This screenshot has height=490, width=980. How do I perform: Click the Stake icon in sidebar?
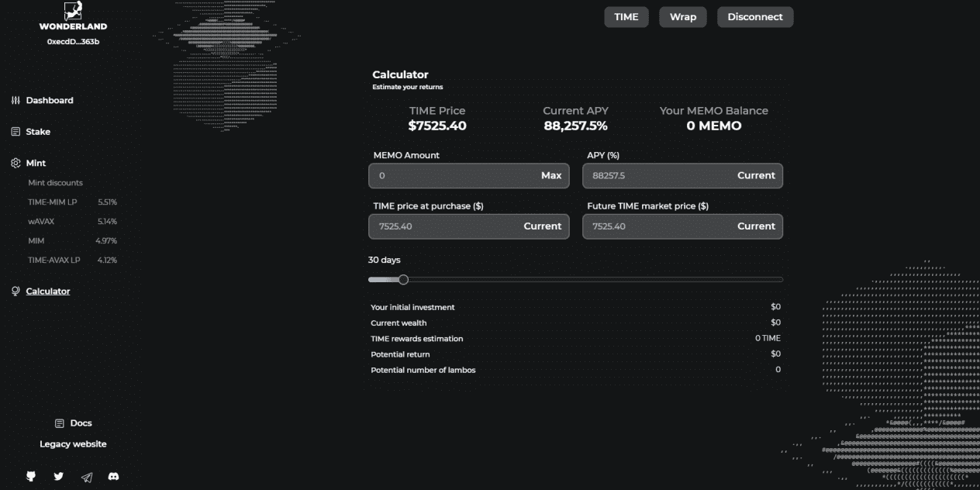(x=16, y=132)
